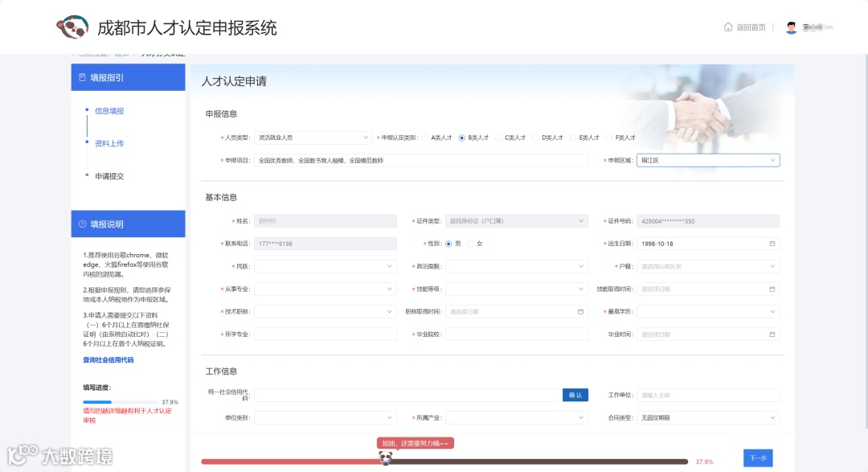
Task: Click the 成都市人才认定申报系统 title
Action: [187, 27]
